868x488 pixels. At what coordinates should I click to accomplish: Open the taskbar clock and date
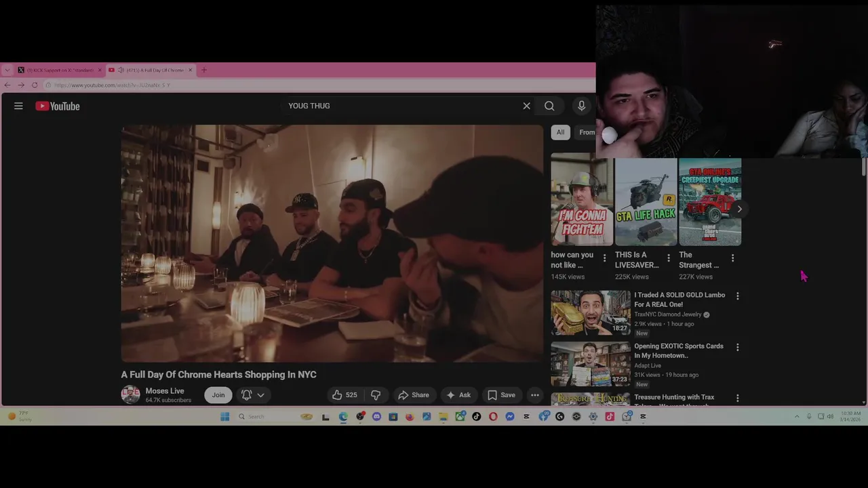[850, 415]
